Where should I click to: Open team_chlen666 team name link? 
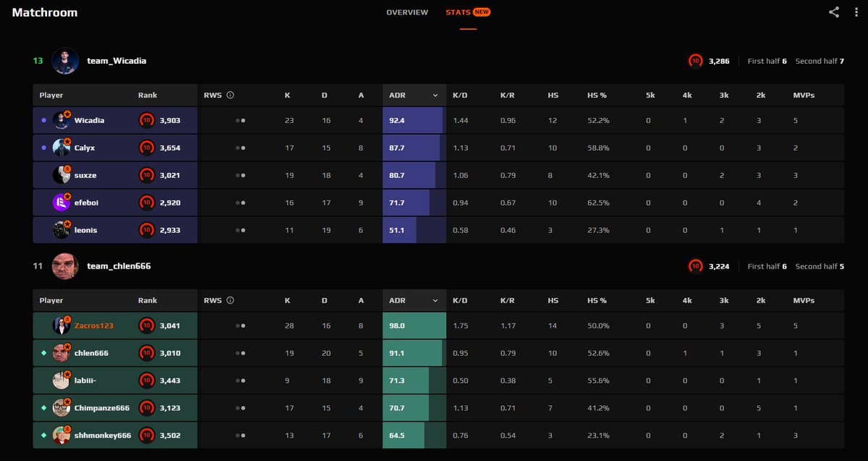pos(119,266)
